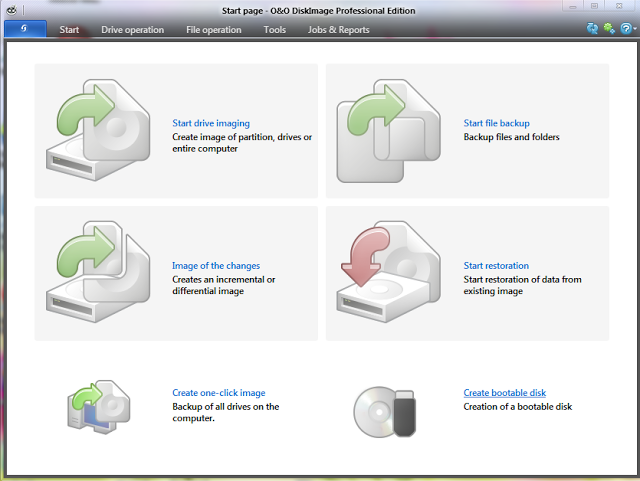Open the File operation tab
The image size is (640, 481).
pyautogui.click(x=213, y=30)
